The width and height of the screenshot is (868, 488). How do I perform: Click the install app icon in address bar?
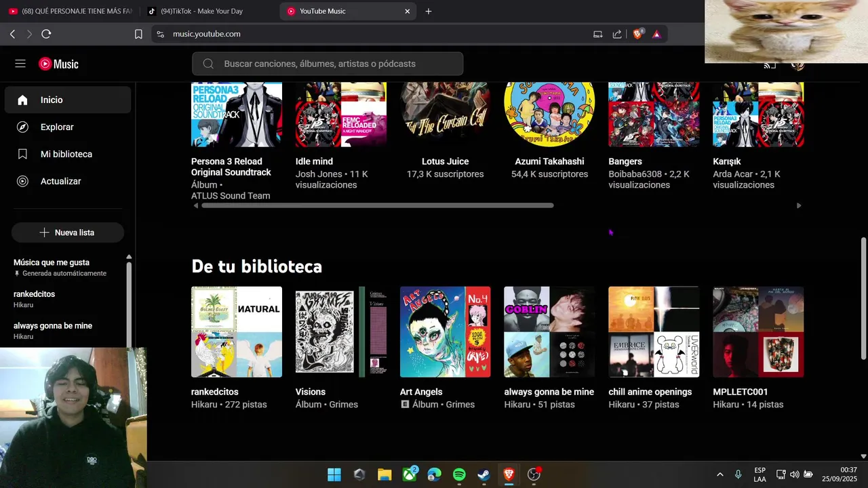click(597, 34)
